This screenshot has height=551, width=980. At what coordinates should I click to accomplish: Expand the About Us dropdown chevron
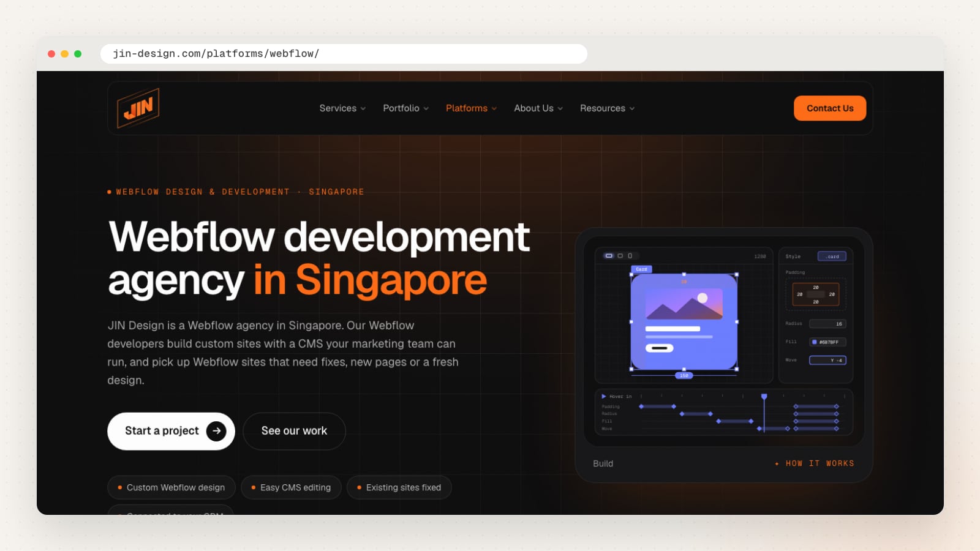(x=560, y=108)
